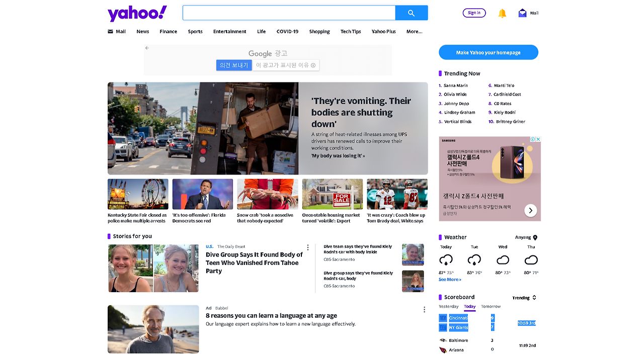Open Finance in the navigation bar
The width and height of the screenshot is (644, 357).
[169, 31]
